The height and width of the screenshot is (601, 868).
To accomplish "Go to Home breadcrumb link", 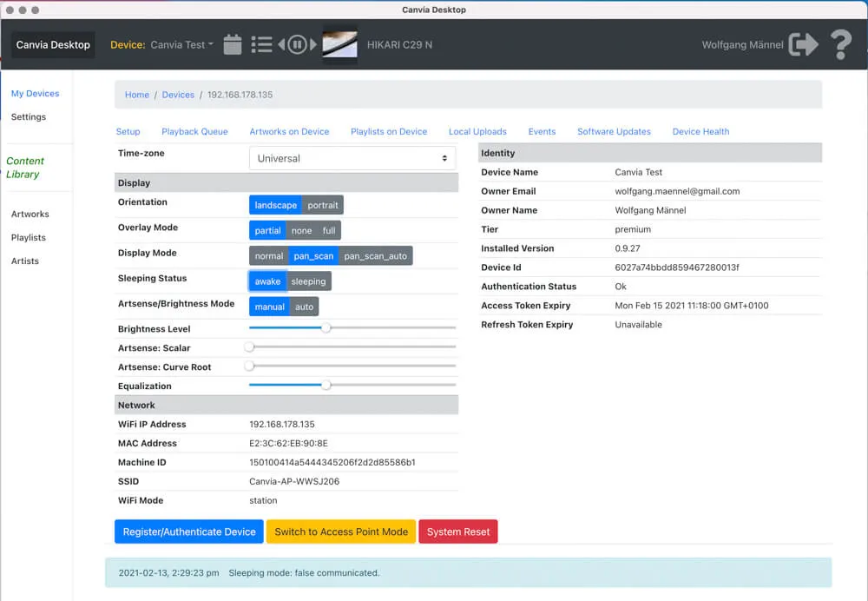I will click(137, 95).
